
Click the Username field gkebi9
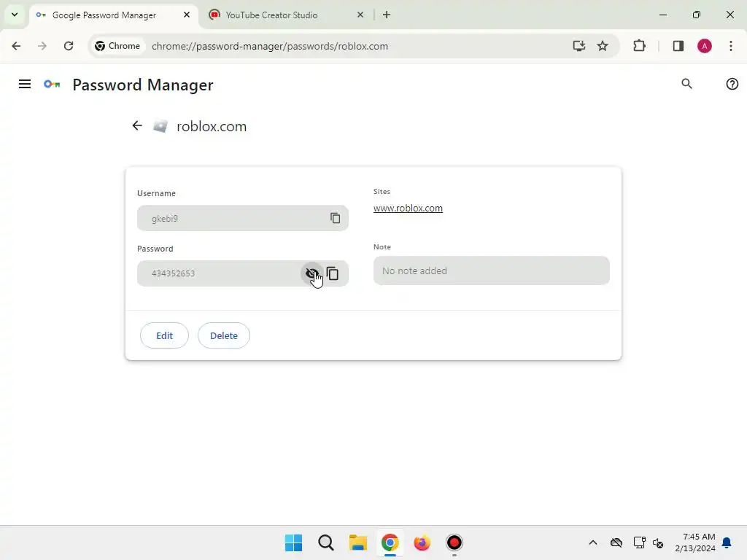click(x=243, y=218)
